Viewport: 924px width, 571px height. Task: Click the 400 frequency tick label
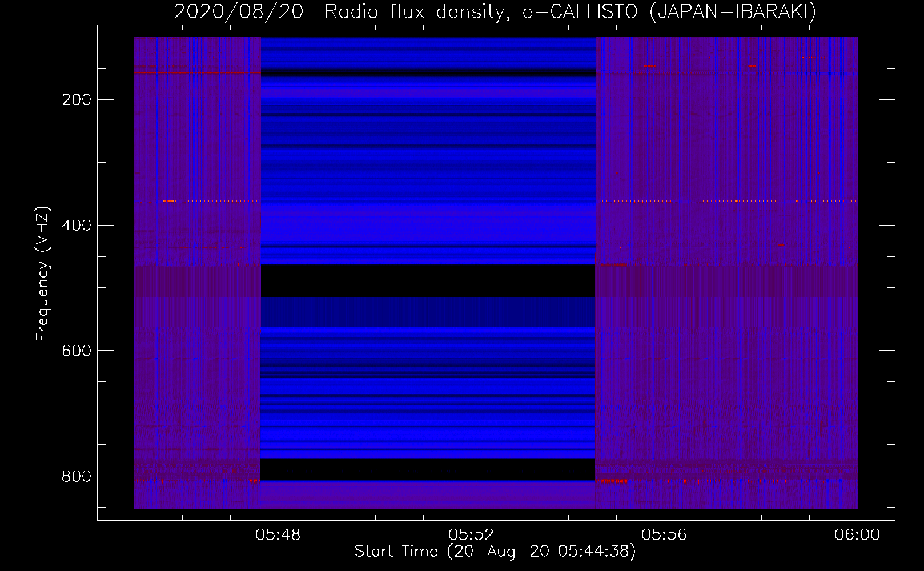click(x=77, y=225)
